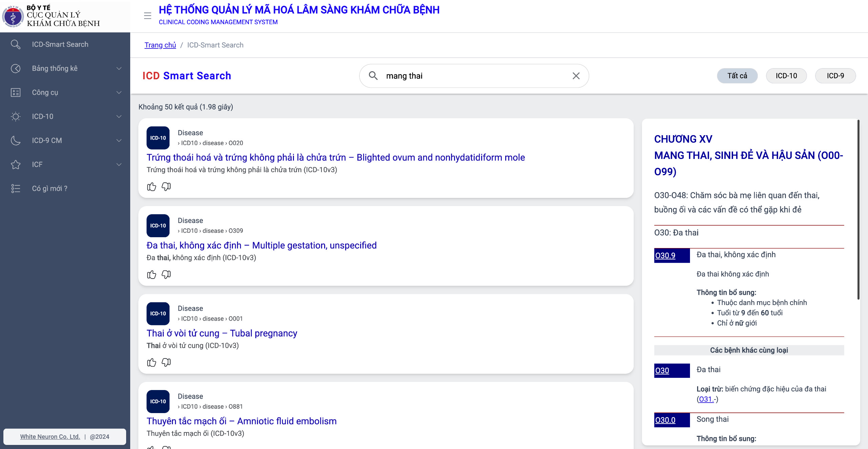Clear the search box with the X icon

(x=575, y=76)
